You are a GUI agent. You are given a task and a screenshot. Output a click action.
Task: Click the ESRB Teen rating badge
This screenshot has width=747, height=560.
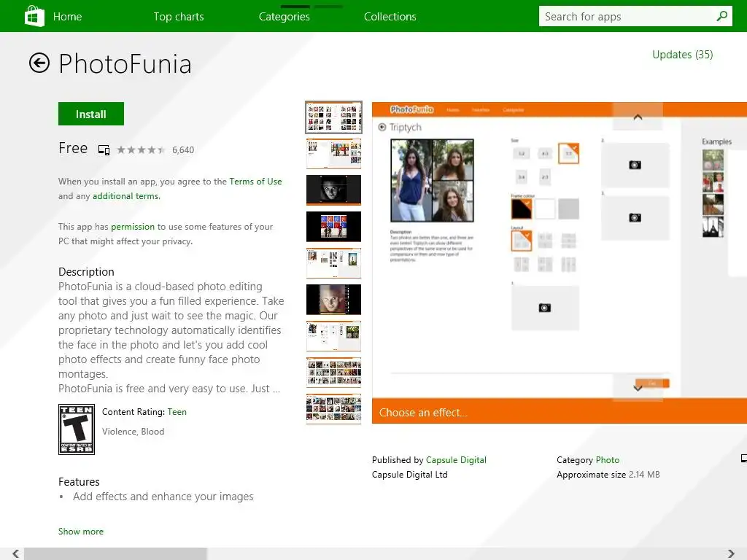click(76, 429)
